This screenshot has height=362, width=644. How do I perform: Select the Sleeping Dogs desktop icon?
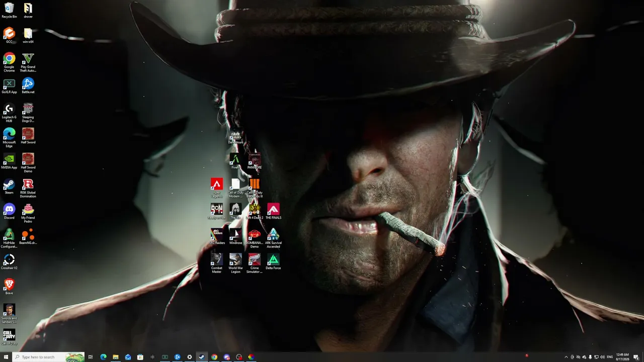pyautogui.click(x=28, y=112)
